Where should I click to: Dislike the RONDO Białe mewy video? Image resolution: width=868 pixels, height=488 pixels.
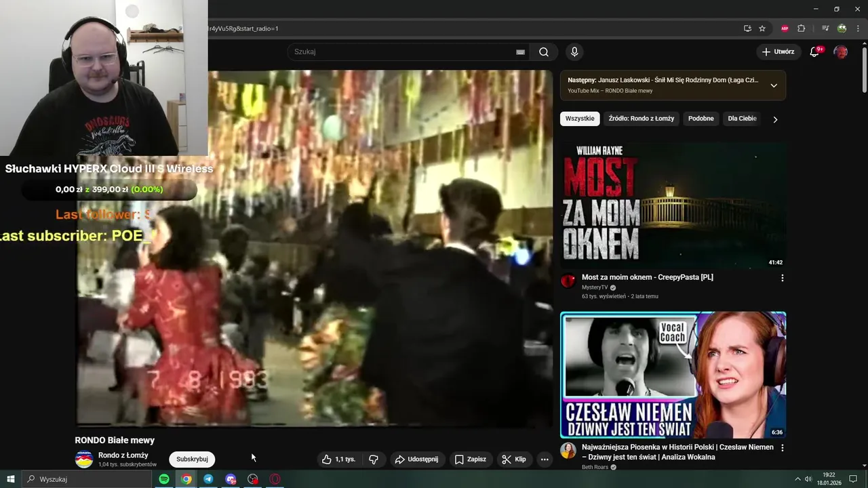[373, 459]
